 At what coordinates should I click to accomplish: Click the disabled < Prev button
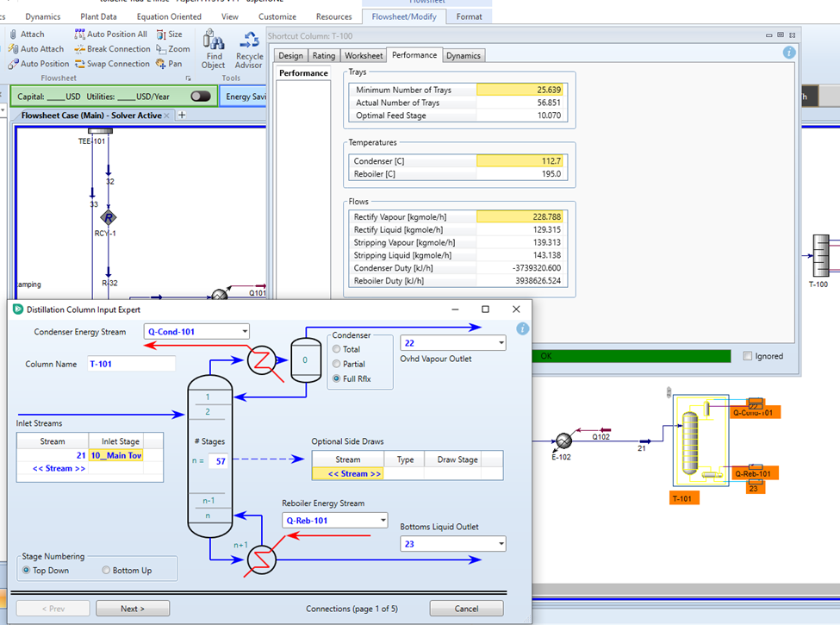(53, 609)
